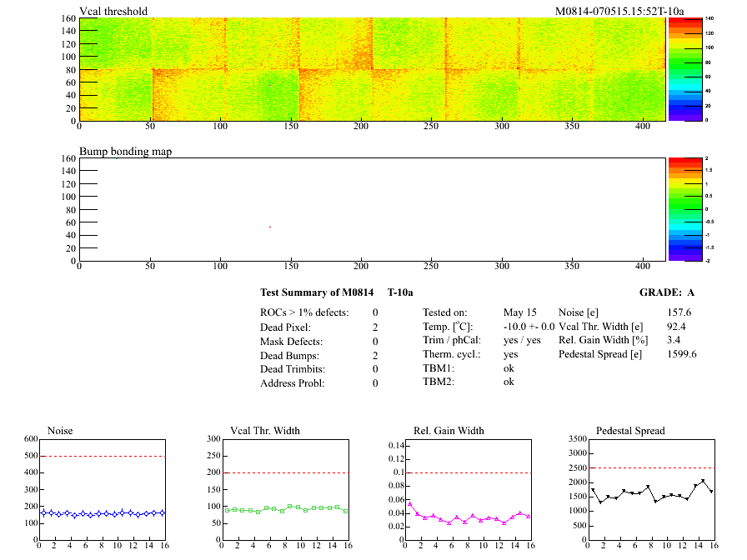
Task: Click the Vcal threshold plot title
Action: click(x=113, y=11)
